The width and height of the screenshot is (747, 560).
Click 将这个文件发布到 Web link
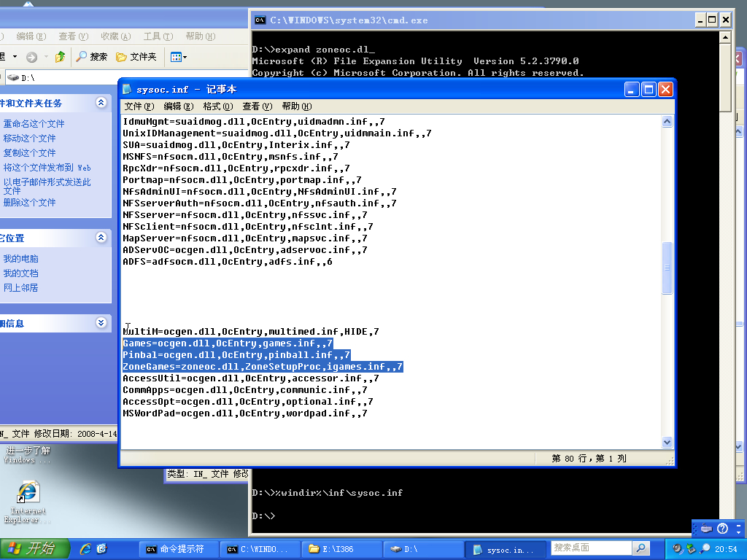point(47,168)
